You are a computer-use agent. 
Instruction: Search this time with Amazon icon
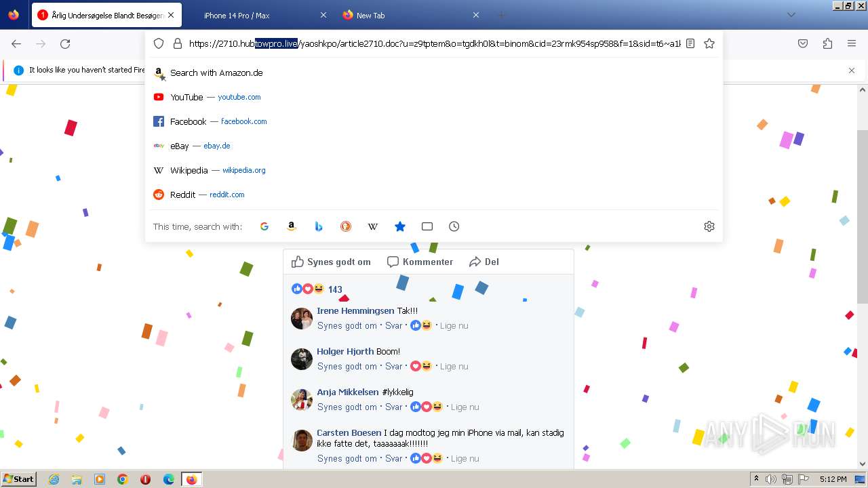pos(292,226)
